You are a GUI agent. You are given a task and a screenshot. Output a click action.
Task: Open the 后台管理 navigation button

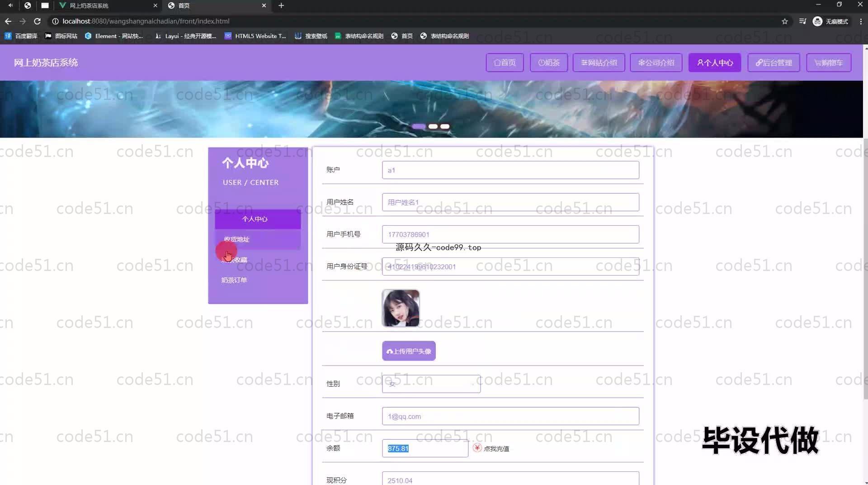[774, 63]
